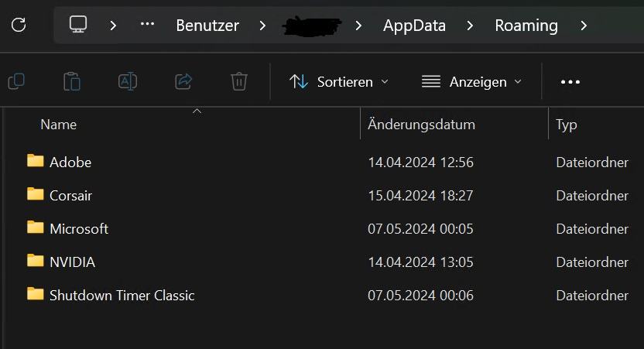Click the paste clipboard icon
644x349 pixels.
click(71, 81)
